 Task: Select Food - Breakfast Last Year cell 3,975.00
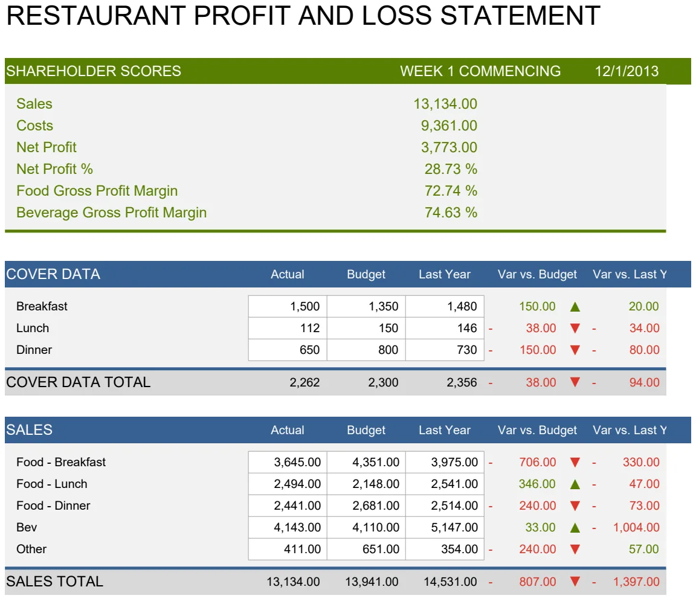(x=445, y=462)
